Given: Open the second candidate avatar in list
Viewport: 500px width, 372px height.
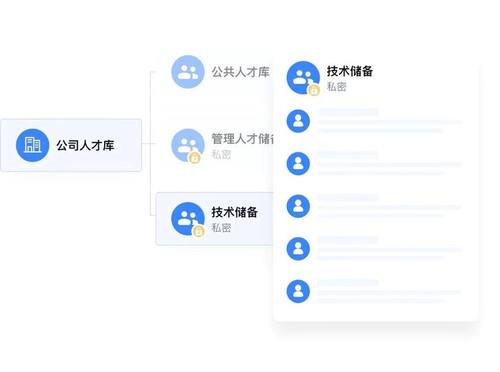Looking at the screenshot, I should point(298,164).
